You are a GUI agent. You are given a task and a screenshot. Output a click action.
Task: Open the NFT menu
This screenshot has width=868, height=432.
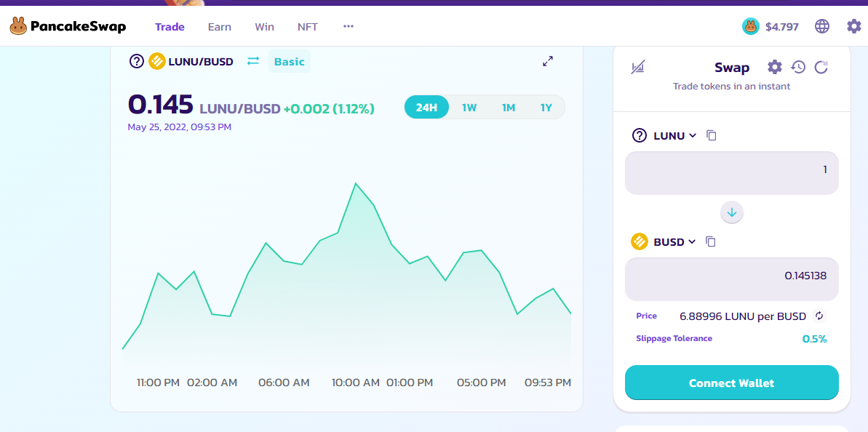click(308, 27)
